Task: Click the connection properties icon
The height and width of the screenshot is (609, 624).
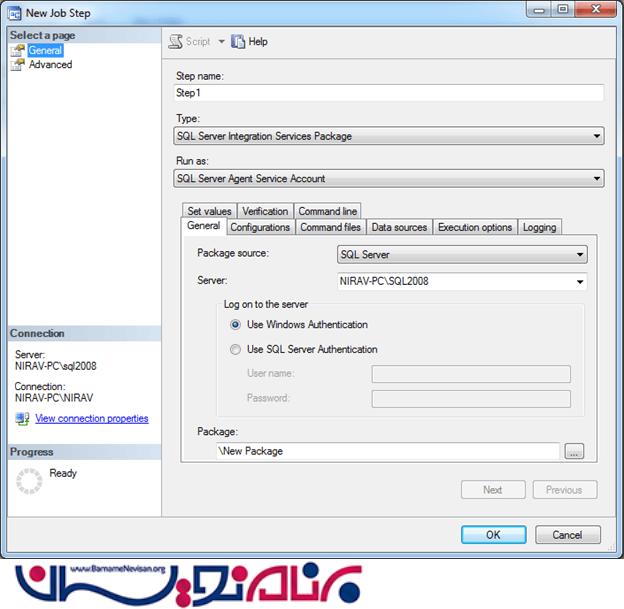Action: 22,419
